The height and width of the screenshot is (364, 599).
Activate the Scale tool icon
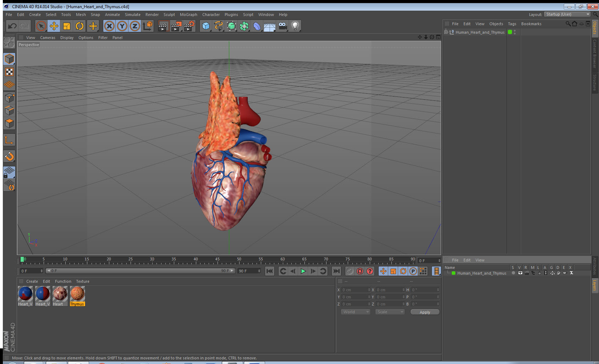[67, 26]
